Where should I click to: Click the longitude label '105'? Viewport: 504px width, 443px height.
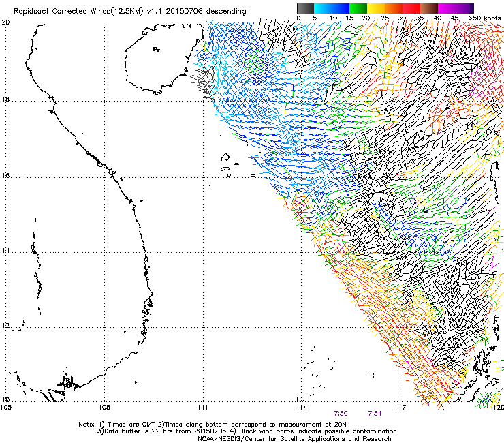point(5,408)
